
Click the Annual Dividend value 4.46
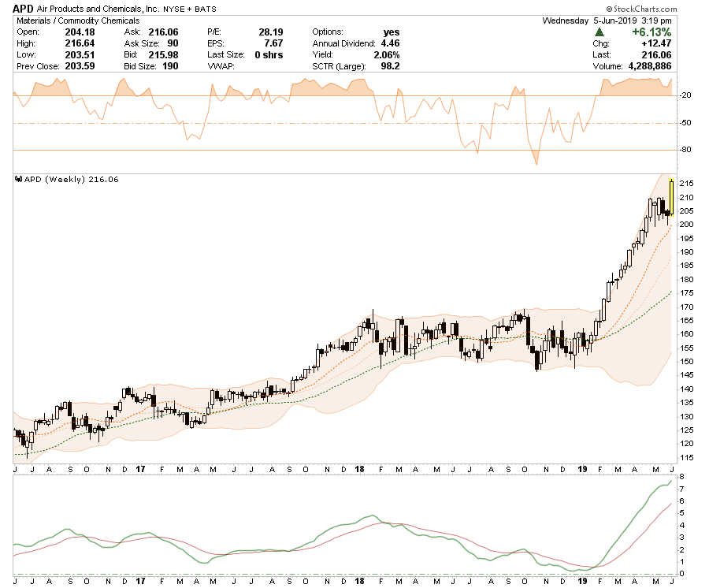click(x=390, y=43)
